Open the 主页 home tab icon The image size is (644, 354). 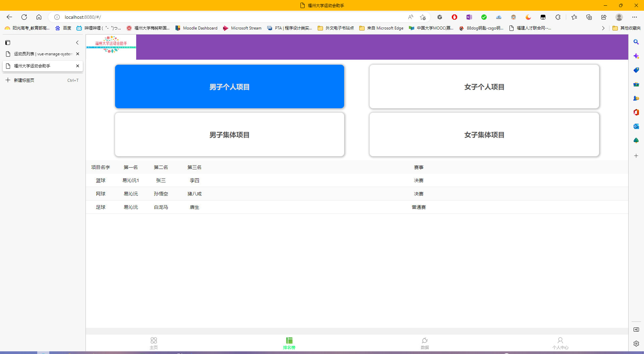tap(154, 341)
